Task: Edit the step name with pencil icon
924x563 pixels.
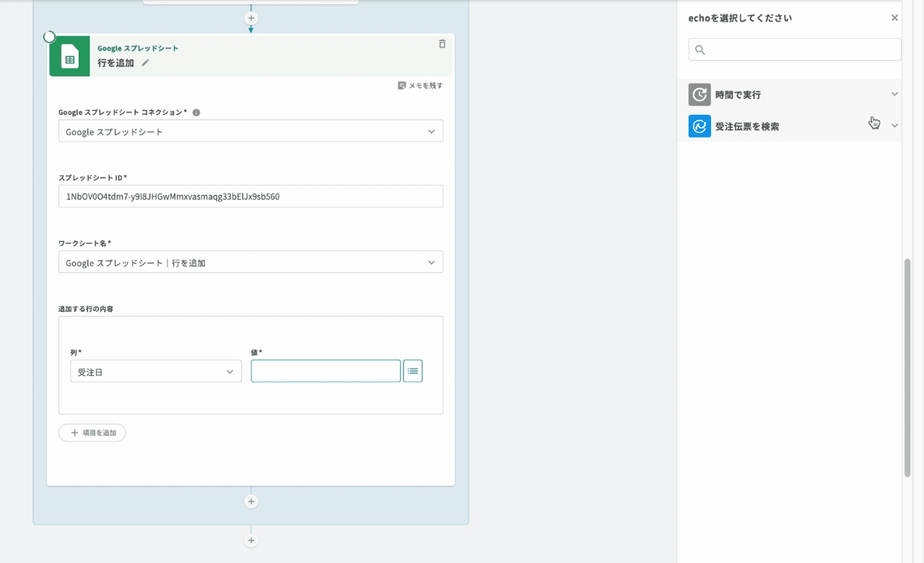Action: [145, 63]
